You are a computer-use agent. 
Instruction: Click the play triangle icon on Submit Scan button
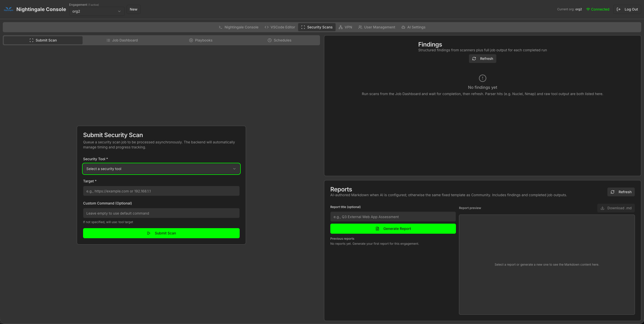click(x=149, y=233)
